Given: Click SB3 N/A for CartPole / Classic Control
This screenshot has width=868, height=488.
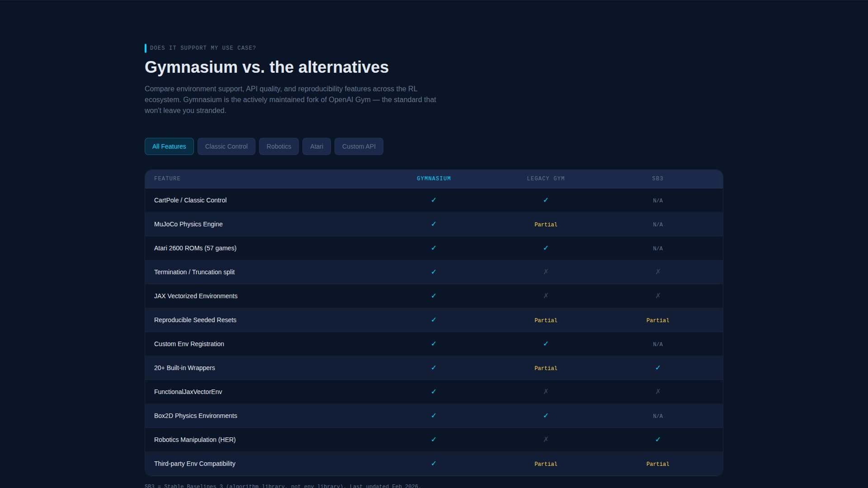Looking at the screenshot, I should (x=658, y=201).
